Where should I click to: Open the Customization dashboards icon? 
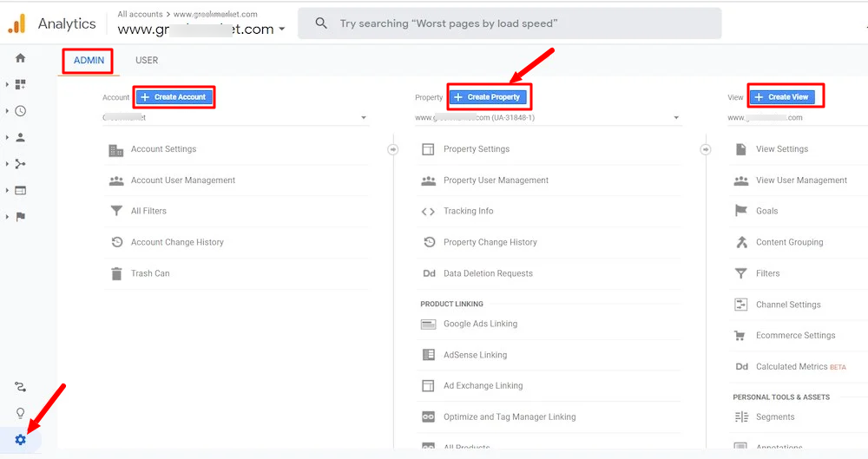(x=21, y=84)
